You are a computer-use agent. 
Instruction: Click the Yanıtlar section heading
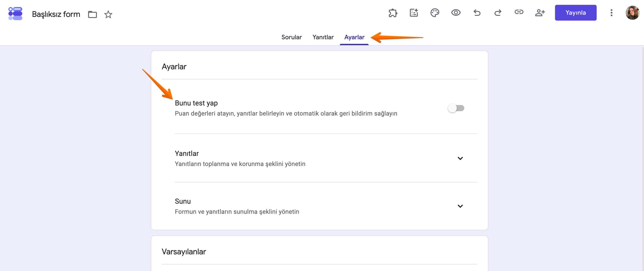(187, 153)
